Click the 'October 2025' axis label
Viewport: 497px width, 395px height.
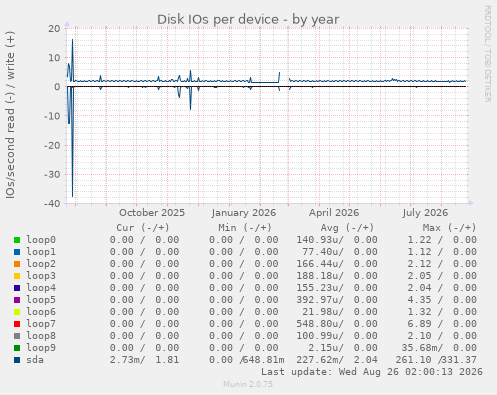pyautogui.click(x=152, y=213)
